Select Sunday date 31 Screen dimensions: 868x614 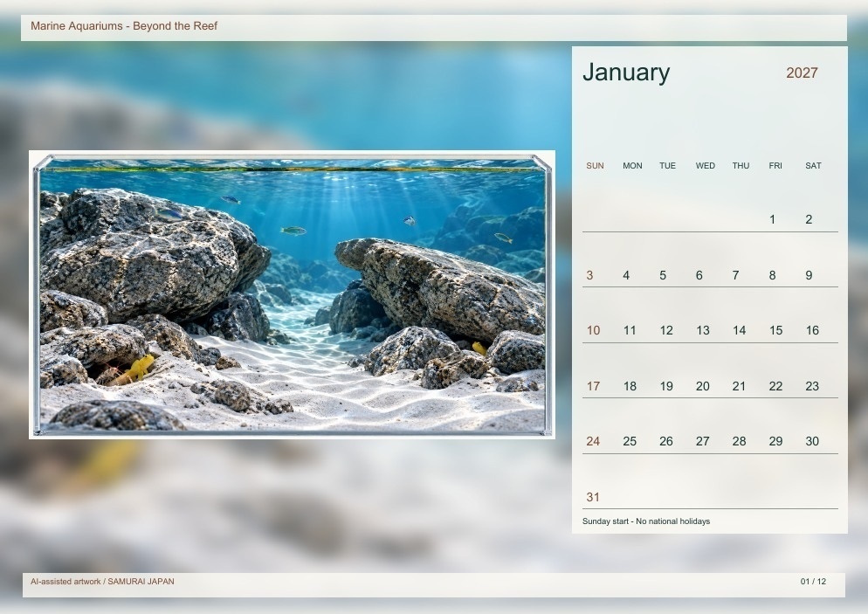(593, 497)
